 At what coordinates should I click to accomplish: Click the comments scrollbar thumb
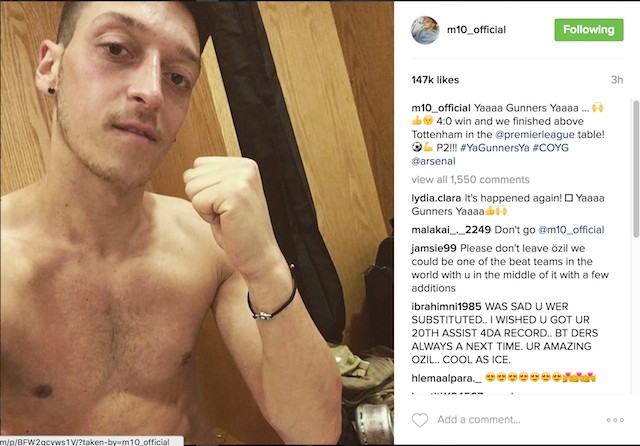(636, 168)
